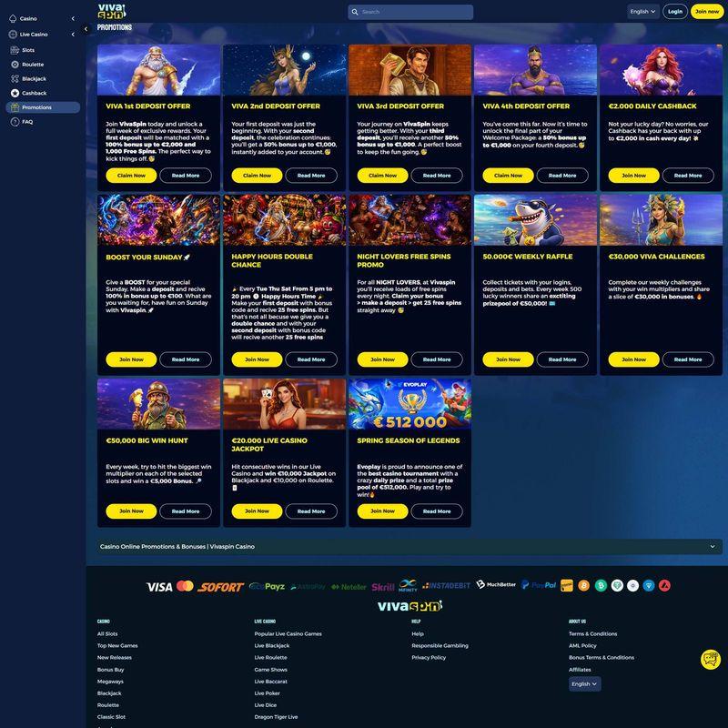
Task: Select Promotions in the sidebar menu
Action: click(x=43, y=107)
